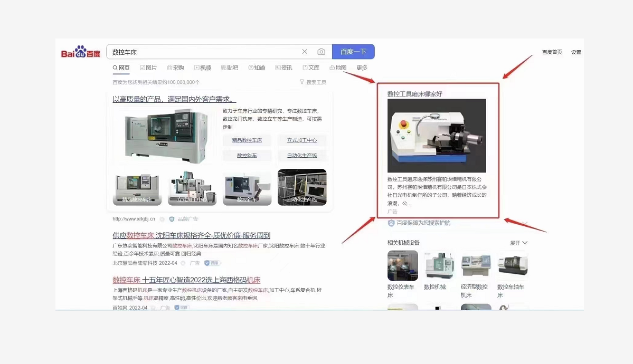Click the 百度保障 shield icon

click(391, 223)
